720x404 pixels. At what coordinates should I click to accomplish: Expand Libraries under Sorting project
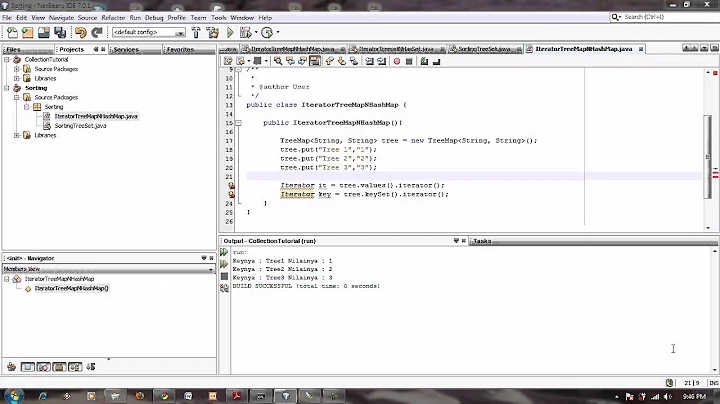(17, 135)
